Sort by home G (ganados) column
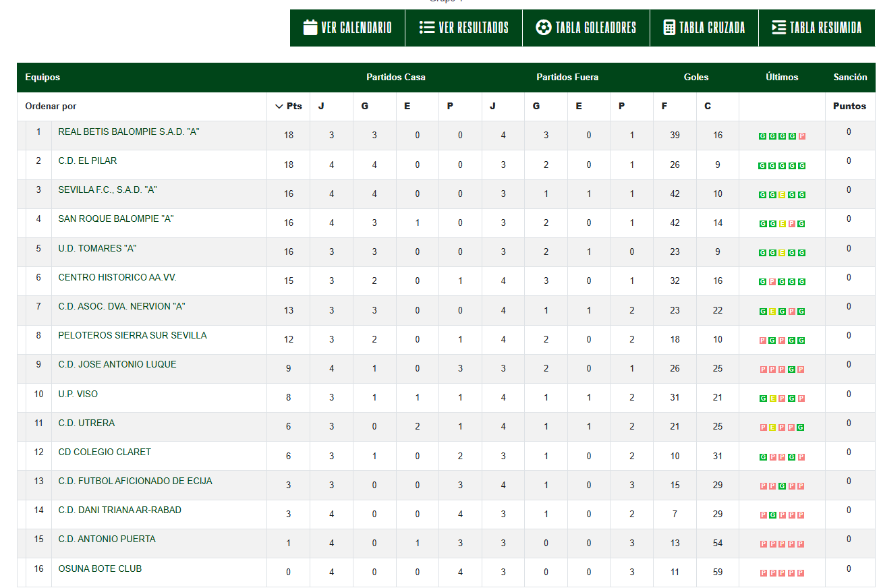Screen dimensions: 881x588 tap(364, 107)
